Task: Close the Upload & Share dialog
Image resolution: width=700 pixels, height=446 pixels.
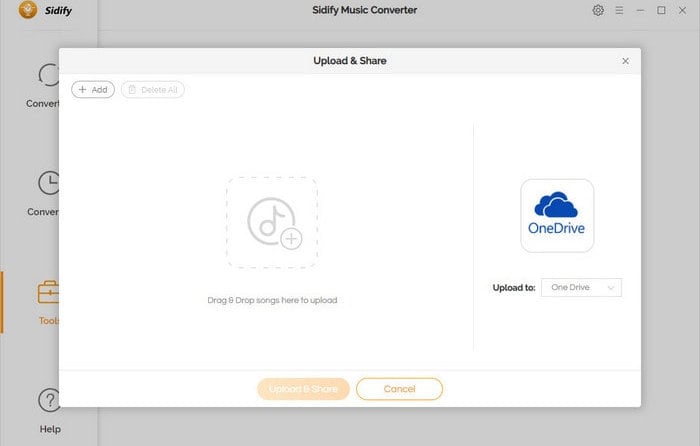Action: 625,61
